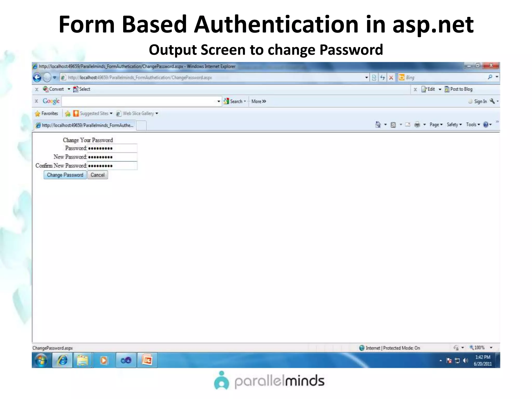532x399 pixels.
Task: Click the red Stop loading icon
Action: click(391, 77)
